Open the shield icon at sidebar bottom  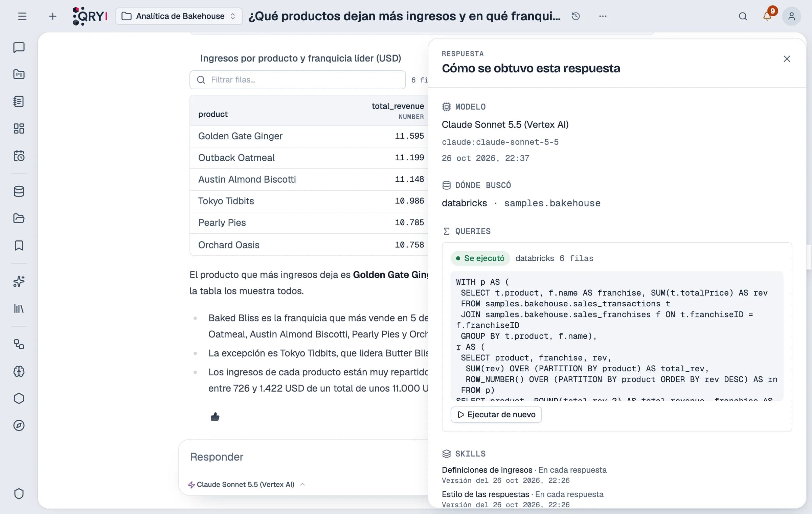19,494
